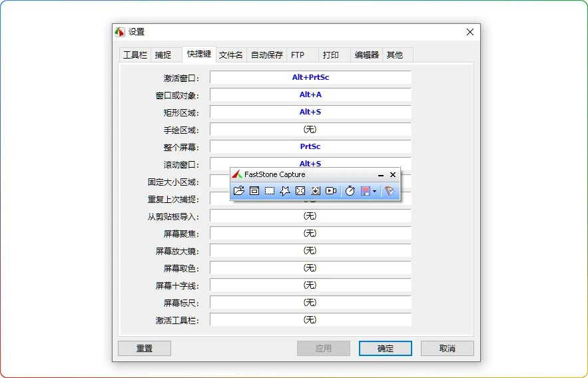Expand the output destination dropdown arrow
588x378 pixels.
coord(375,191)
